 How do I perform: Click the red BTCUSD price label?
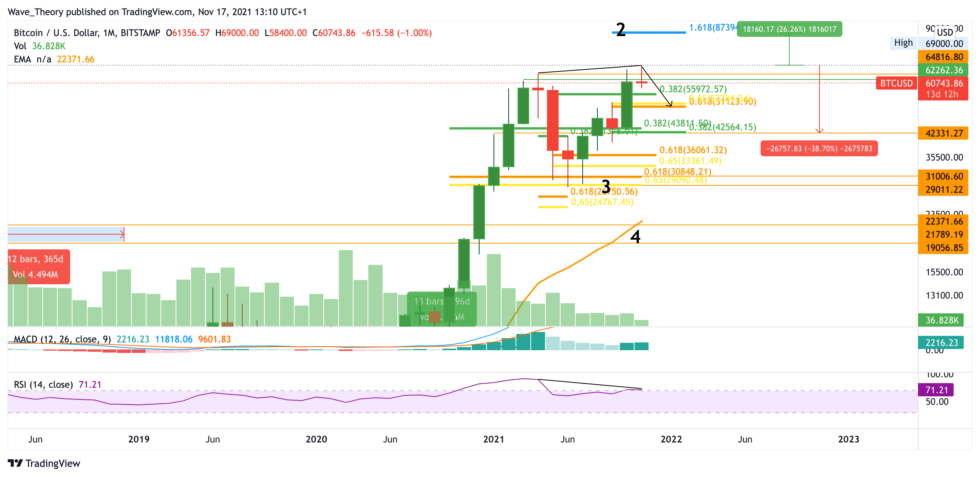pyautogui.click(x=896, y=83)
